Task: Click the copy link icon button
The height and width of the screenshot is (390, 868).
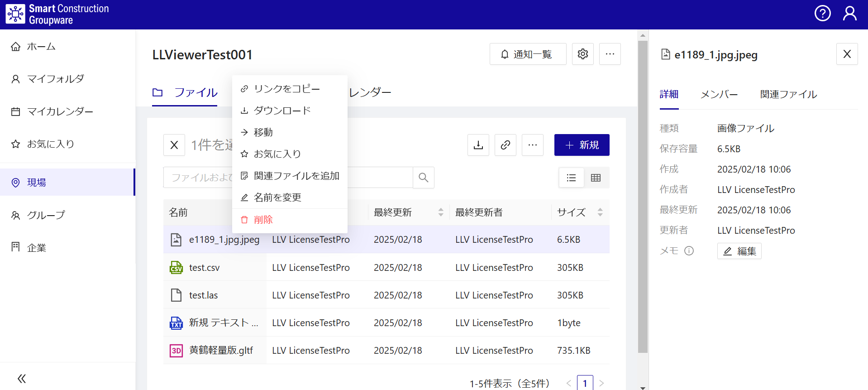Action: (505, 145)
